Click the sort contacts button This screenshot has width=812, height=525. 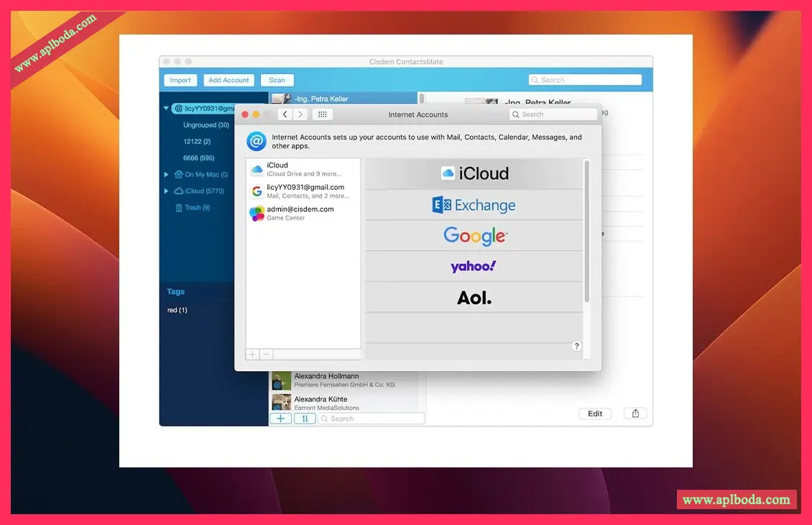[305, 419]
